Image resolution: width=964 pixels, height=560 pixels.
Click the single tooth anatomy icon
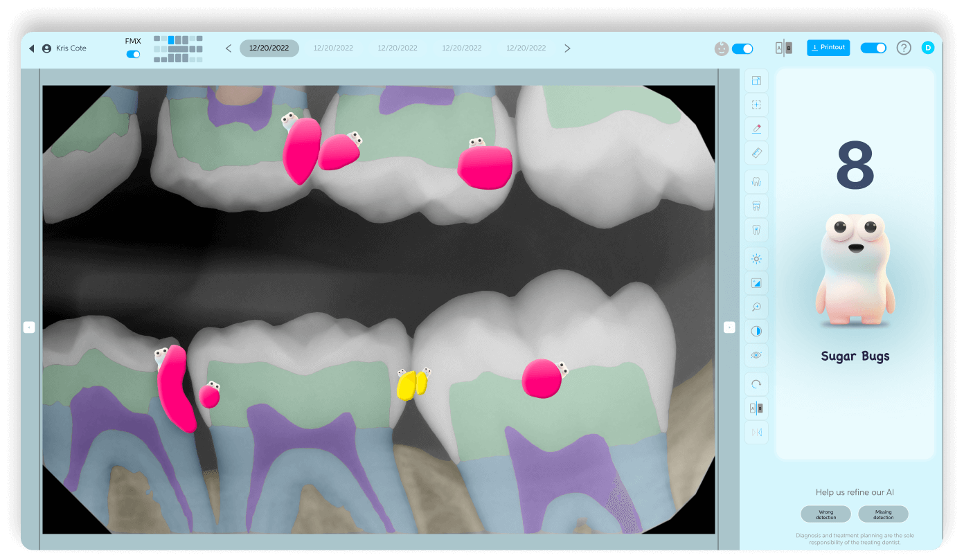(756, 230)
